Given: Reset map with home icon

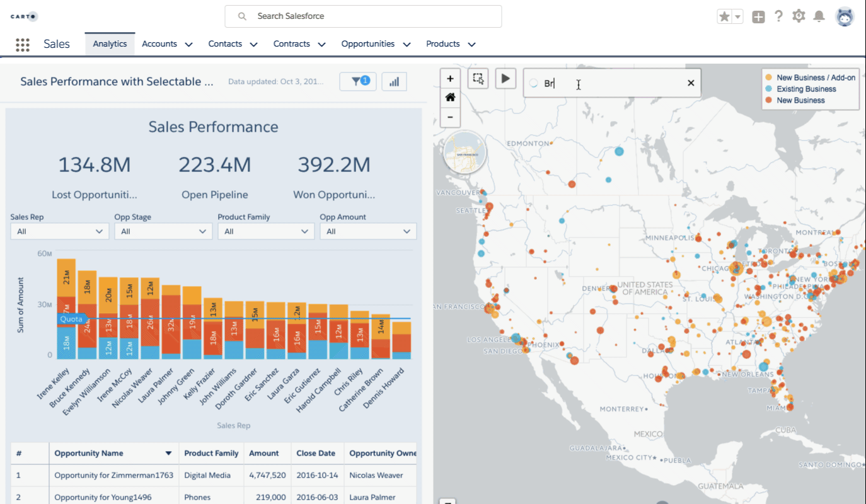Looking at the screenshot, I should click(450, 98).
